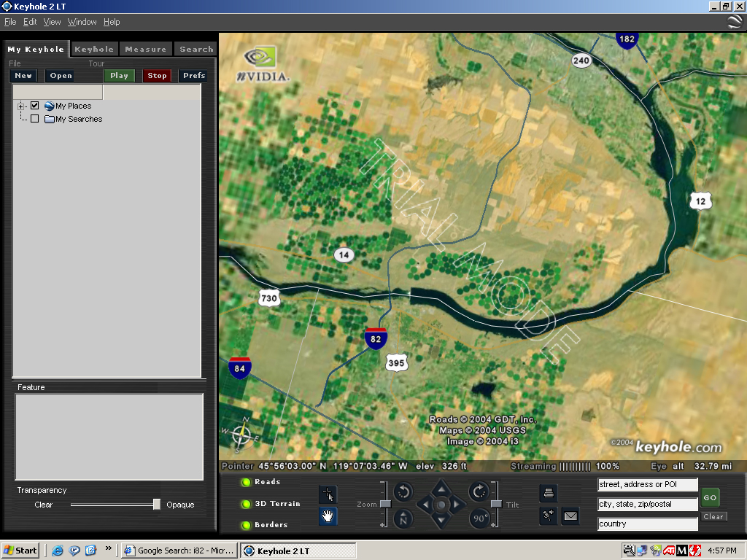Image resolution: width=747 pixels, height=560 pixels.
Task: Add a new placemark
Action: (549, 516)
